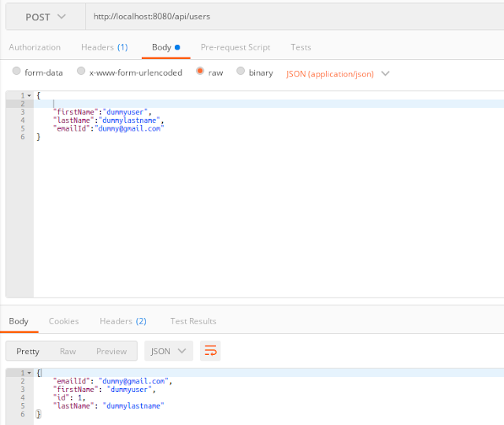Viewport: 504px width, 425px height.
Task: Click the "lastName": "dummylastname" response line
Action: pos(109,406)
